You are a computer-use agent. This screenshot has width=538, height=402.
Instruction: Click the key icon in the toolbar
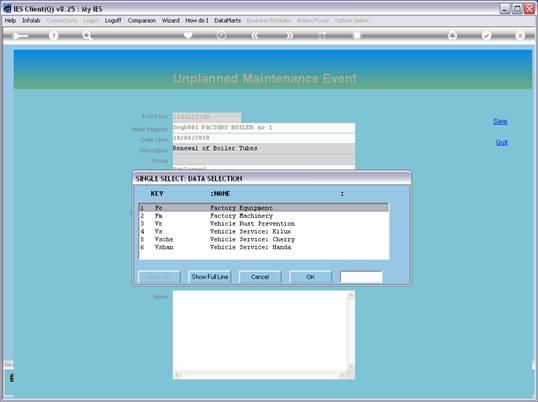[x=20, y=36]
